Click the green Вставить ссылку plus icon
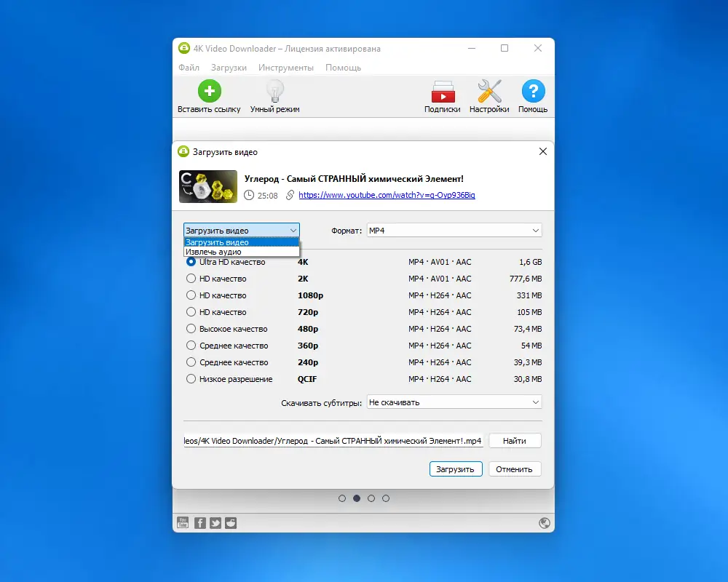 pos(210,91)
